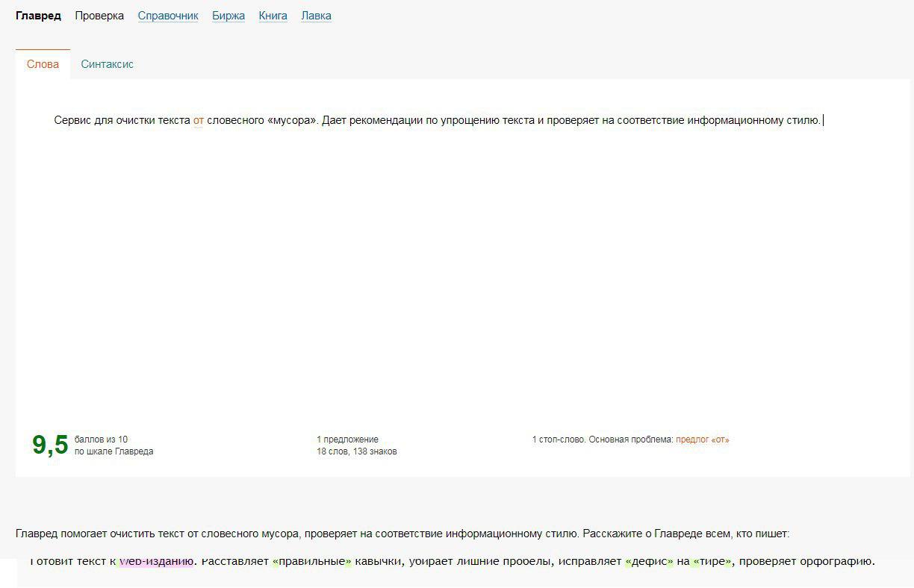
Task: Click the 9,5 score number
Action: [50, 445]
